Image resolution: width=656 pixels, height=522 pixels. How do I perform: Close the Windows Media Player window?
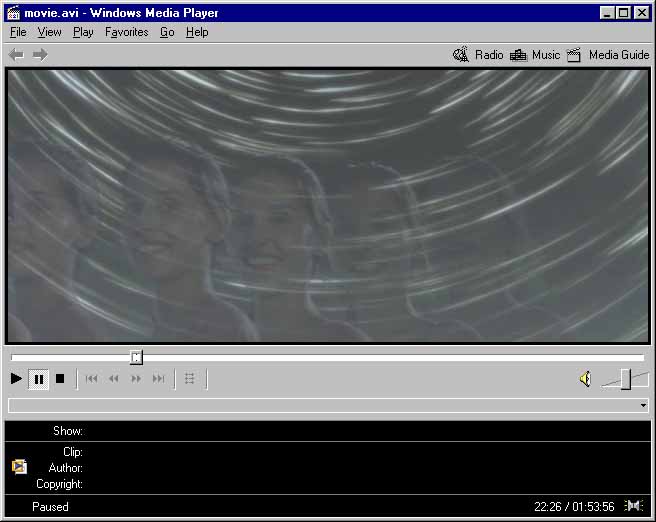pyautogui.click(x=641, y=13)
